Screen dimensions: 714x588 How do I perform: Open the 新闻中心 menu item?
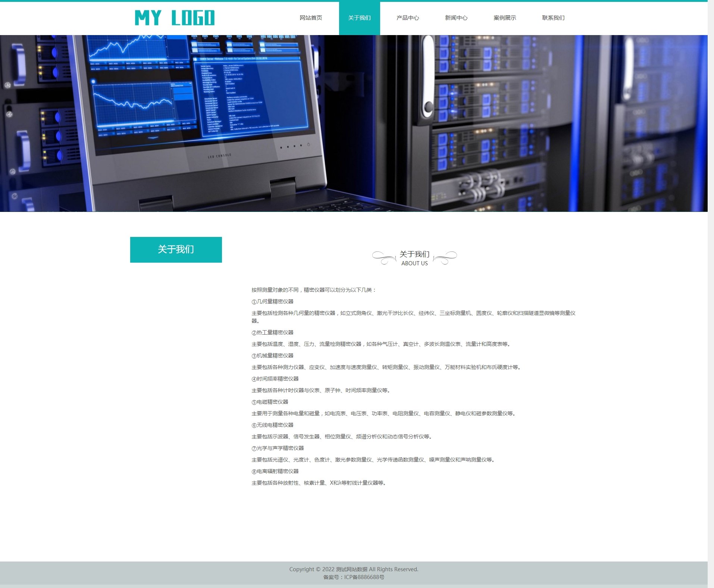tap(456, 18)
